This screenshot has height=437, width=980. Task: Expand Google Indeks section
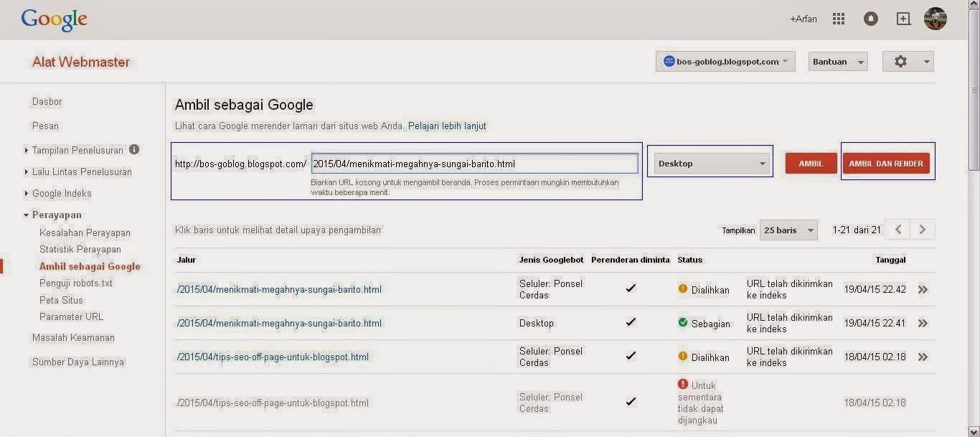pos(27,194)
